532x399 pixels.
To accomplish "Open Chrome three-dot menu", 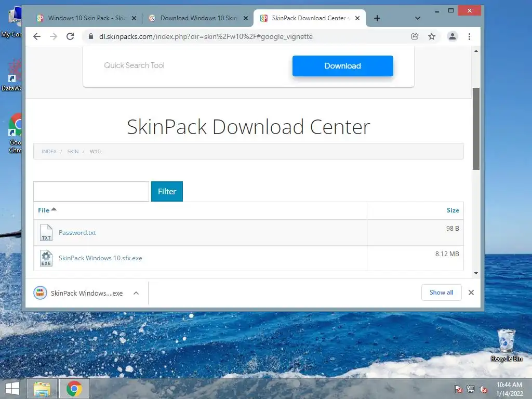I will point(469,36).
